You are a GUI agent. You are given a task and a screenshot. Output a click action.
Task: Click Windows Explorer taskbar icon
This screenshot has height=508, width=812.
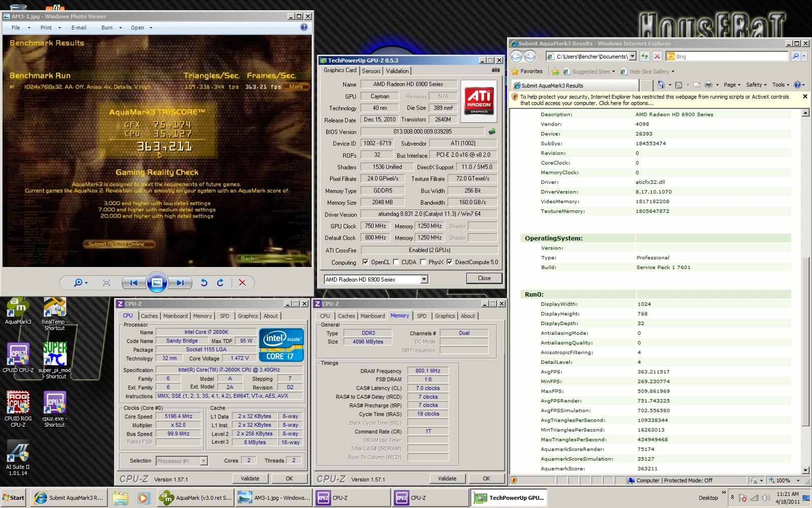(x=120, y=498)
